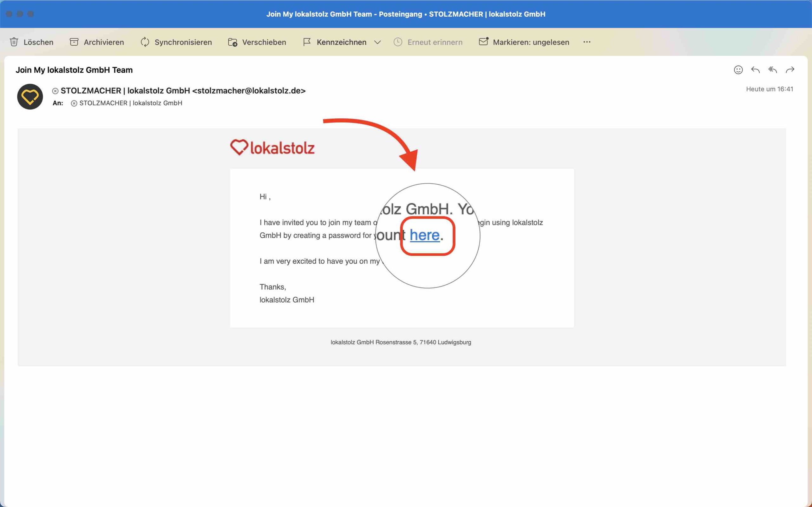Click the sender's heart avatar

tap(30, 97)
